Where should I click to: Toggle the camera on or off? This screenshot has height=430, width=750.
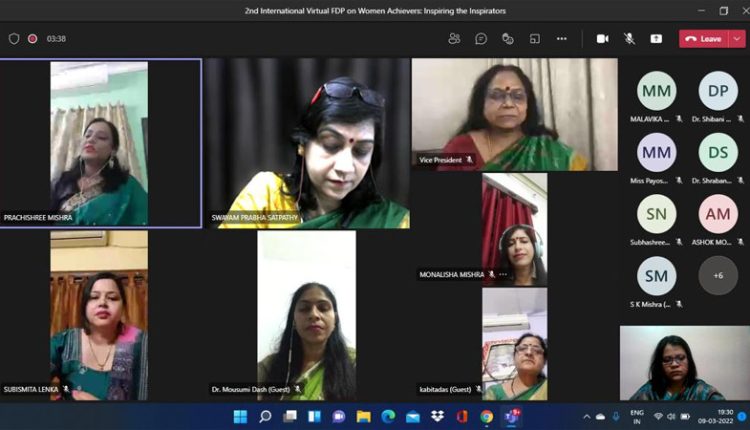pos(603,39)
